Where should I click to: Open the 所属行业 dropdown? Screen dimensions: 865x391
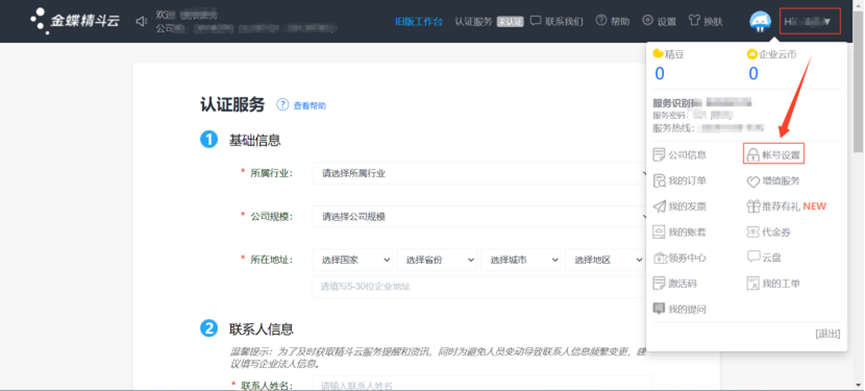point(482,173)
